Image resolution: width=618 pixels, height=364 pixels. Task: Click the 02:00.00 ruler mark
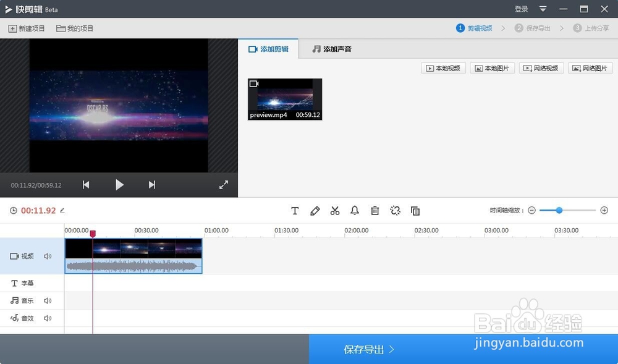(357, 231)
